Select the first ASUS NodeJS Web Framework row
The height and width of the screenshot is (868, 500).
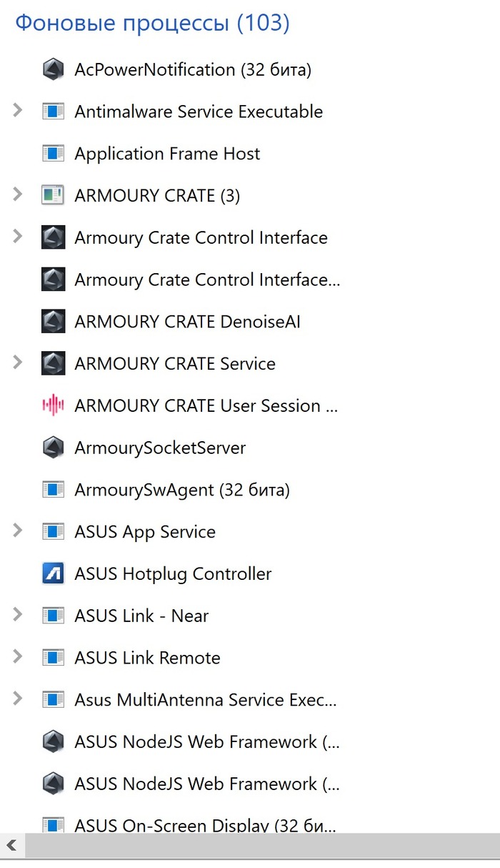[206, 742]
